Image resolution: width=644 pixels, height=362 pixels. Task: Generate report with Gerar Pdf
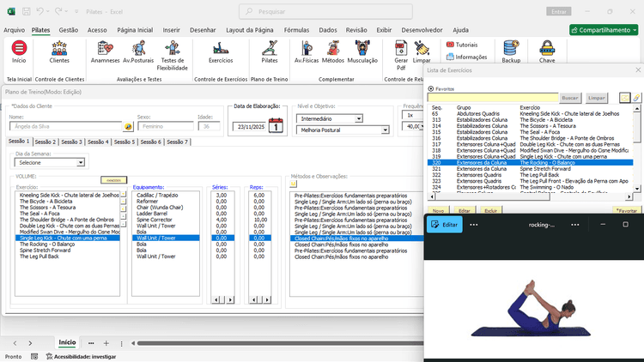[401, 56]
